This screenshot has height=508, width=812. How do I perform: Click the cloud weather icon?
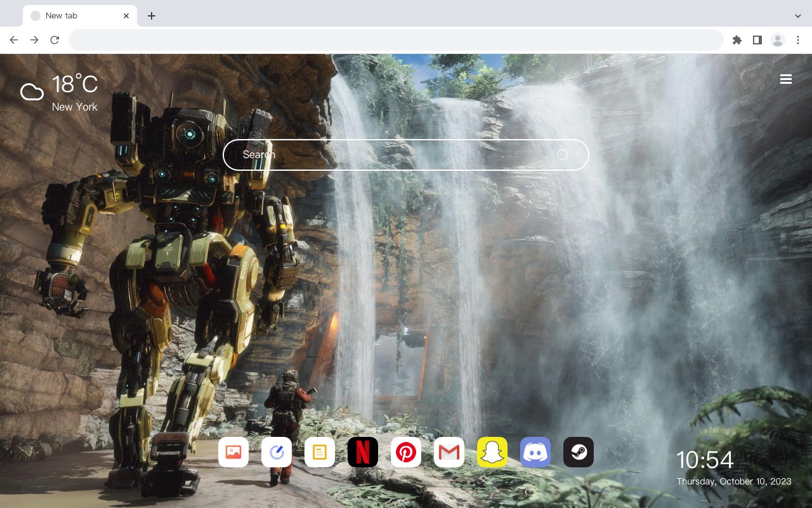pos(32,93)
